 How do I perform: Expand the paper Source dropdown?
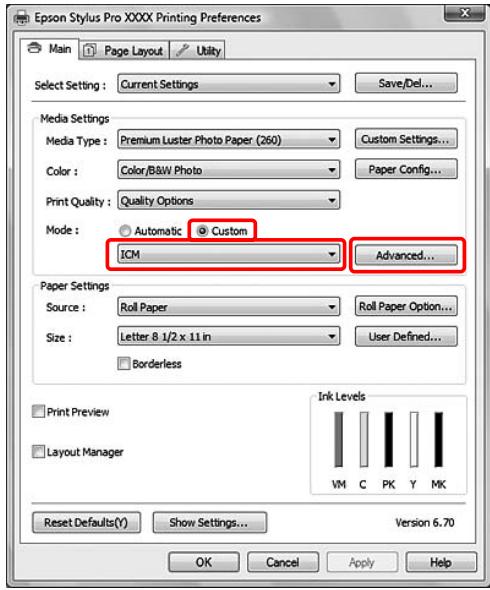click(228, 307)
